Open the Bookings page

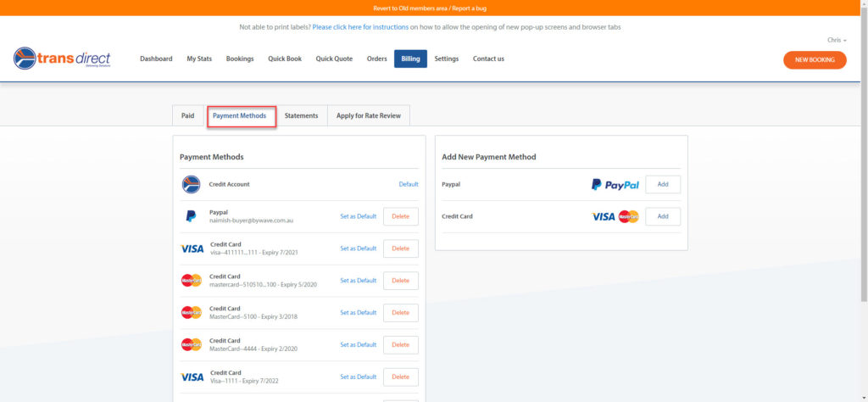pyautogui.click(x=240, y=59)
